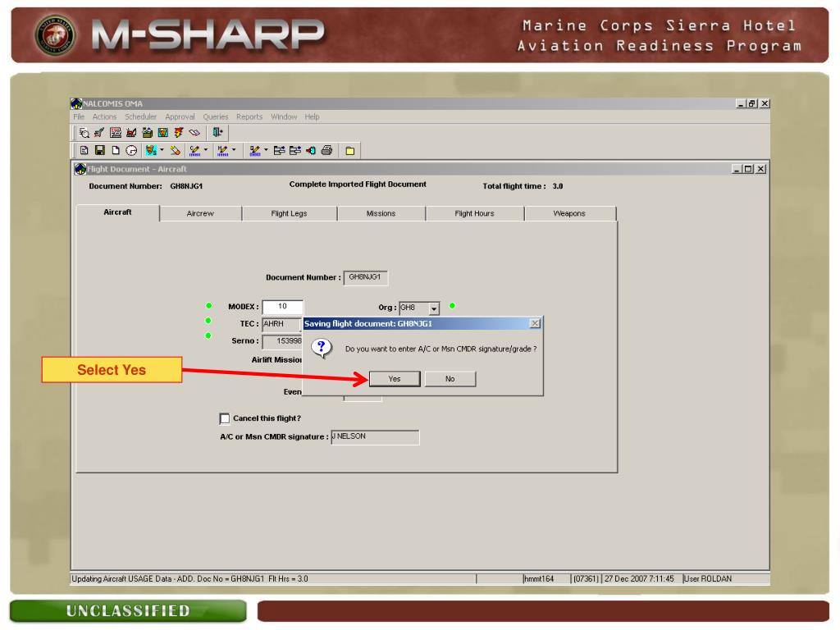Click the yellow folder toolbar icon
Screen dimensions: 840x630
point(349,151)
